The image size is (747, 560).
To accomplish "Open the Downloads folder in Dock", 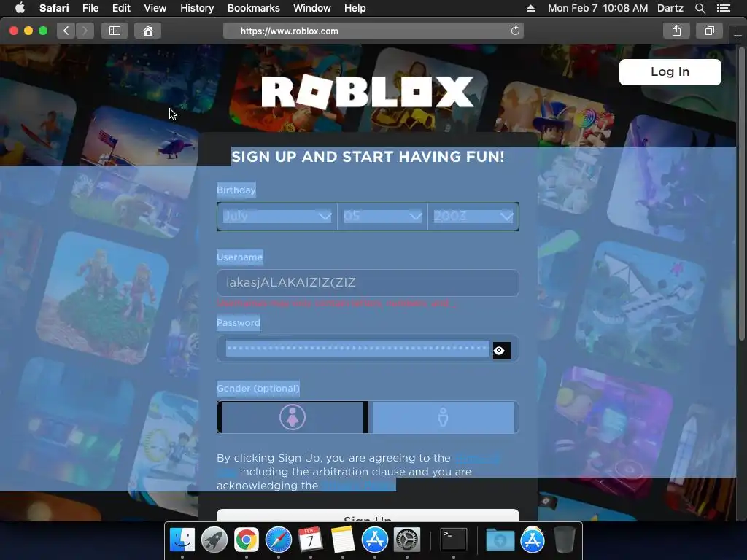I will pos(500,540).
